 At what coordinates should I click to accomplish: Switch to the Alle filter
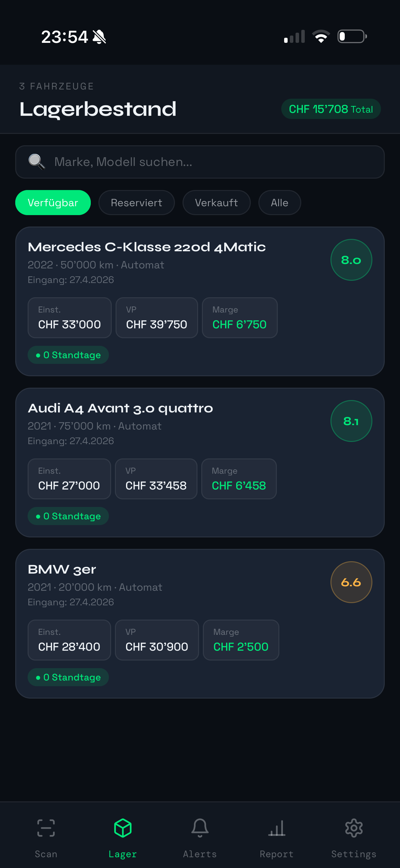[279, 202]
